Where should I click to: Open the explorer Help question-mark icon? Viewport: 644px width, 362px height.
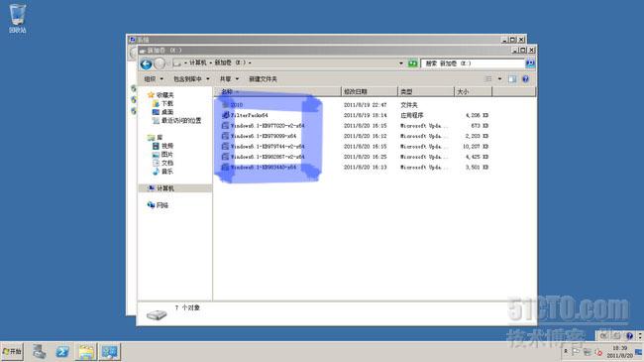click(525, 79)
